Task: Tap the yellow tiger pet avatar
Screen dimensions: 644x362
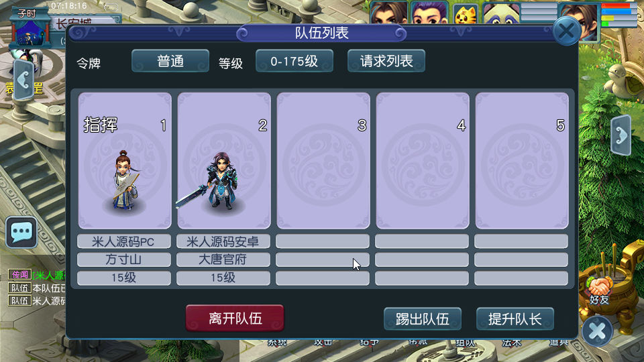Action: pyautogui.click(x=465, y=13)
